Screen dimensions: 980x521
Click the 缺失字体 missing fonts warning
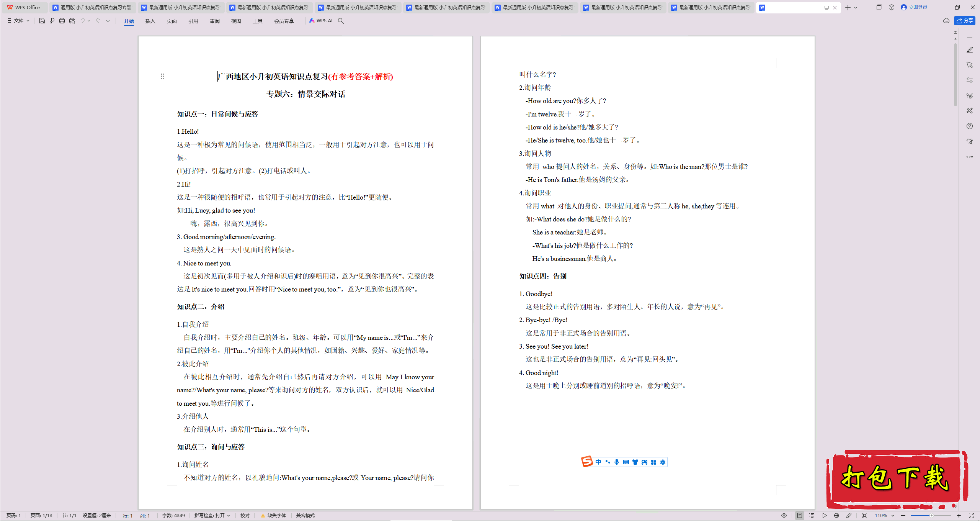(273, 516)
